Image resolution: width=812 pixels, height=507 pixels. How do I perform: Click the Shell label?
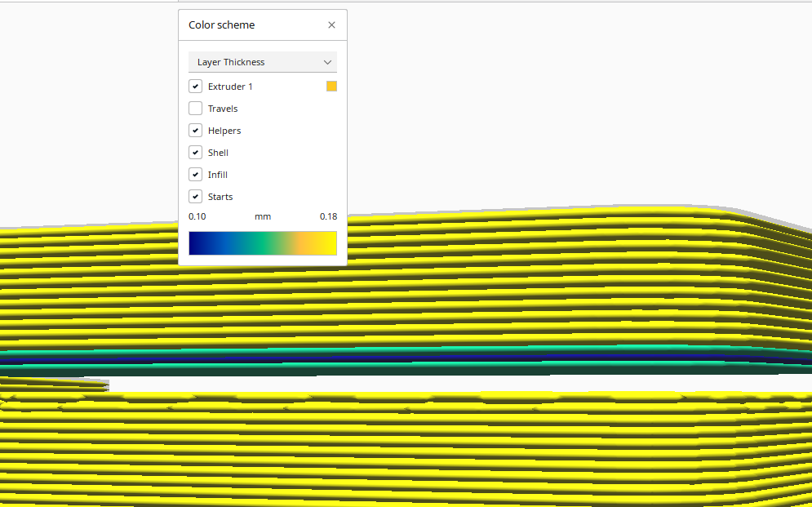click(218, 152)
